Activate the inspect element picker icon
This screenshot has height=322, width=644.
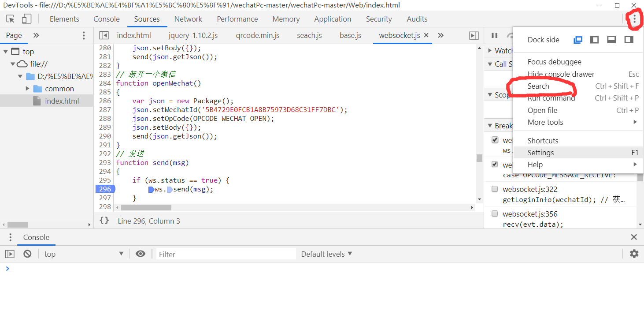point(11,19)
